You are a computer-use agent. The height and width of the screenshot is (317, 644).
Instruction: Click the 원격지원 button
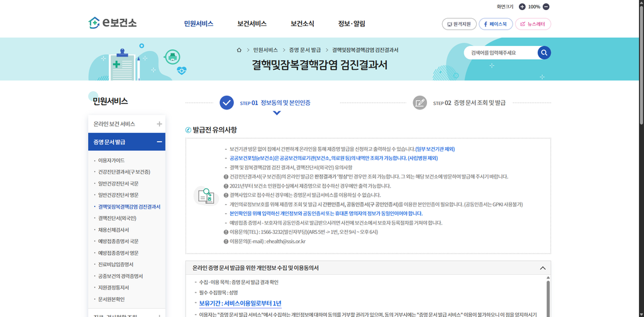coord(459,24)
